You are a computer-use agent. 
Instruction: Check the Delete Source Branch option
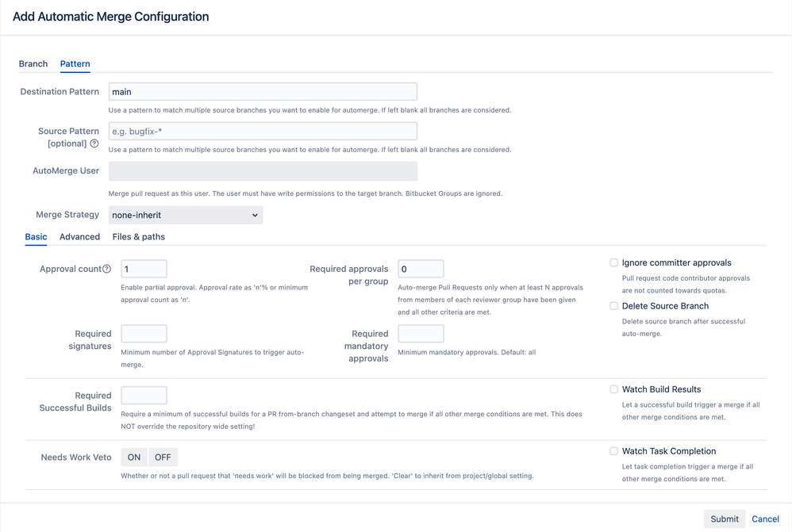coord(613,306)
